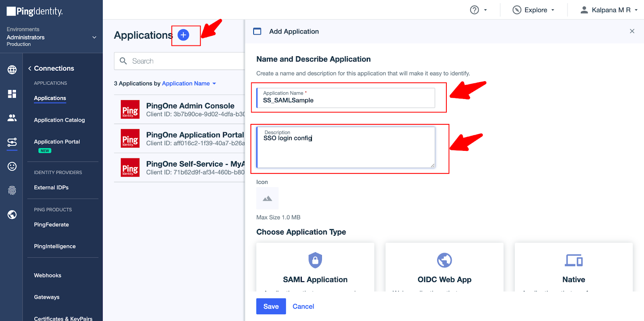Viewport: 644px width, 321px height.
Task: Click the Add Application window icon
Action: (257, 31)
